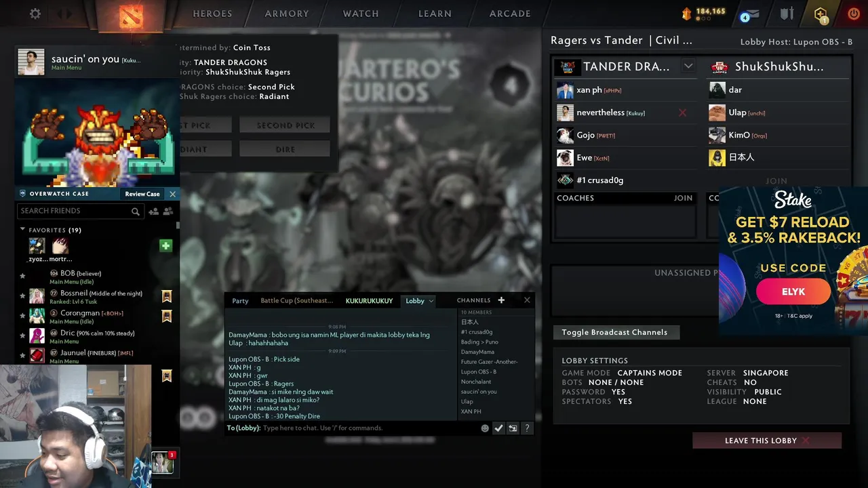Click the red power quit icon

tap(854, 14)
